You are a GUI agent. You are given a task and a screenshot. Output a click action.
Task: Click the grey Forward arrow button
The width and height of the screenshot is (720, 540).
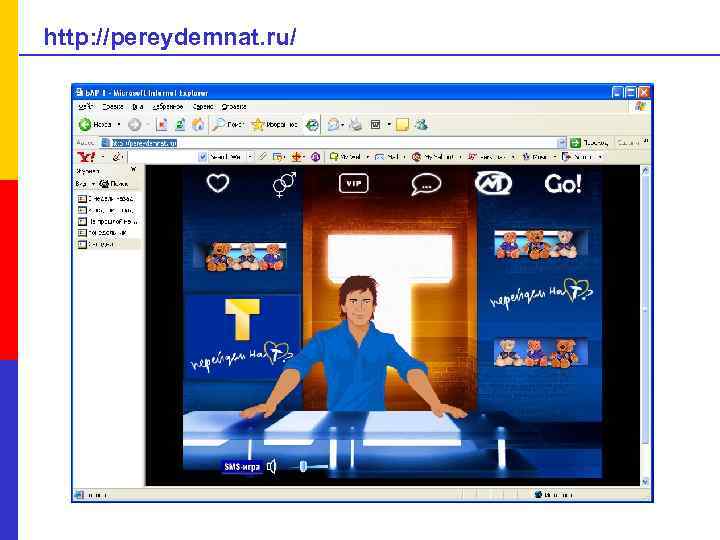pyautogui.click(x=135, y=124)
